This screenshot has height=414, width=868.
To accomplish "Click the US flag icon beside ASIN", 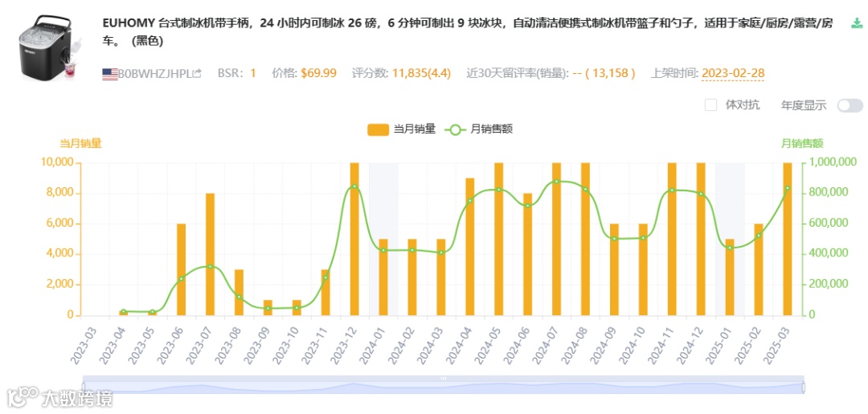I will pos(109,74).
